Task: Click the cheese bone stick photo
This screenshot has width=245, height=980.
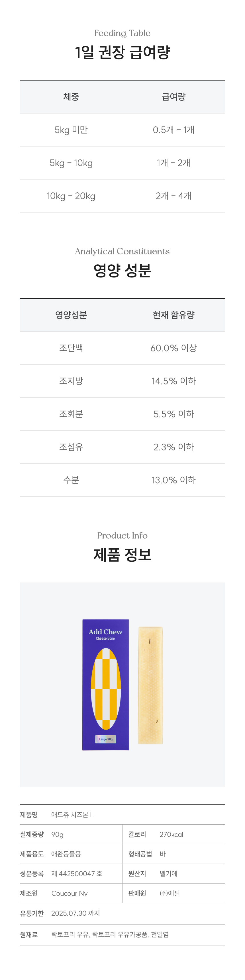Action: pyautogui.click(x=150, y=685)
